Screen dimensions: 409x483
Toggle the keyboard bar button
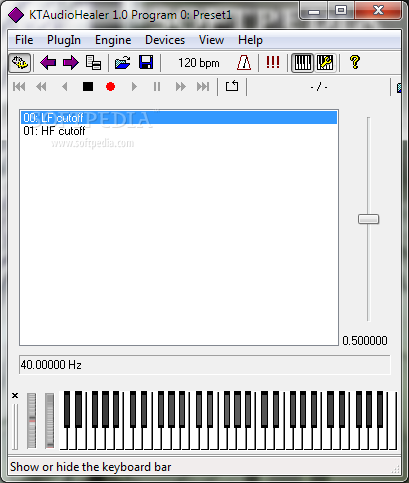tap(303, 63)
